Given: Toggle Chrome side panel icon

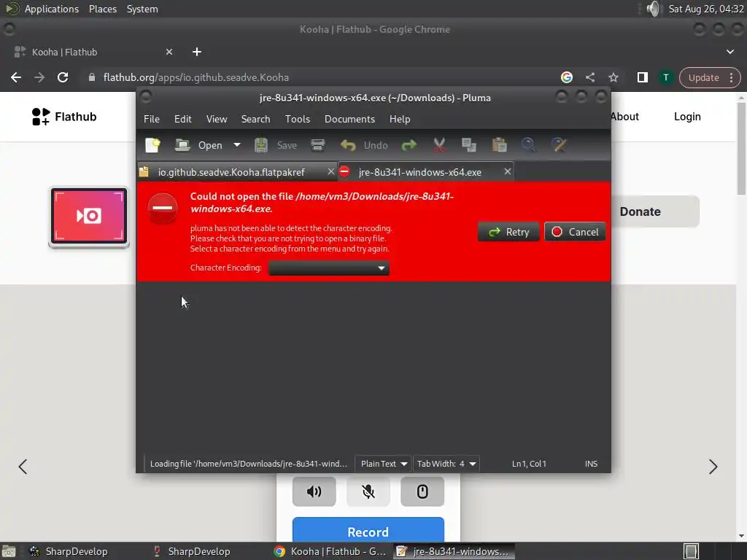Looking at the screenshot, I should [642, 77].
